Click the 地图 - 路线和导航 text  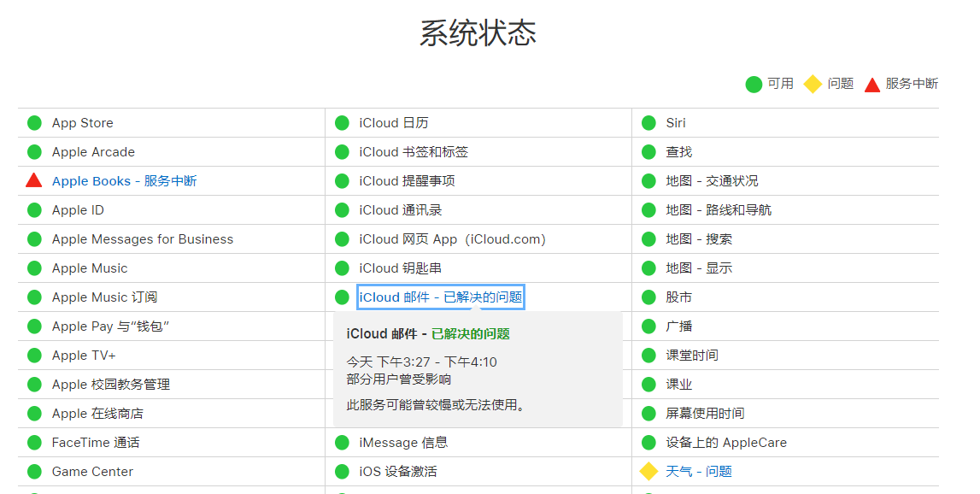(719, 210)
